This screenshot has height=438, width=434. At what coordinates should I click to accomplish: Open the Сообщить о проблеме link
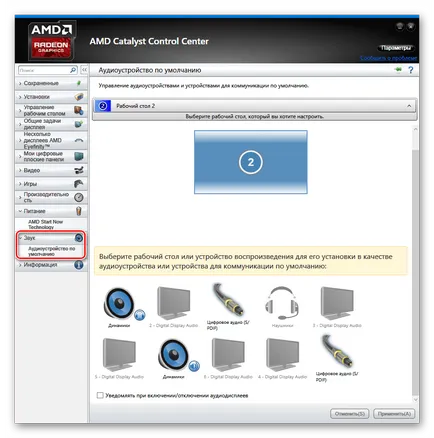coord(388,58)
